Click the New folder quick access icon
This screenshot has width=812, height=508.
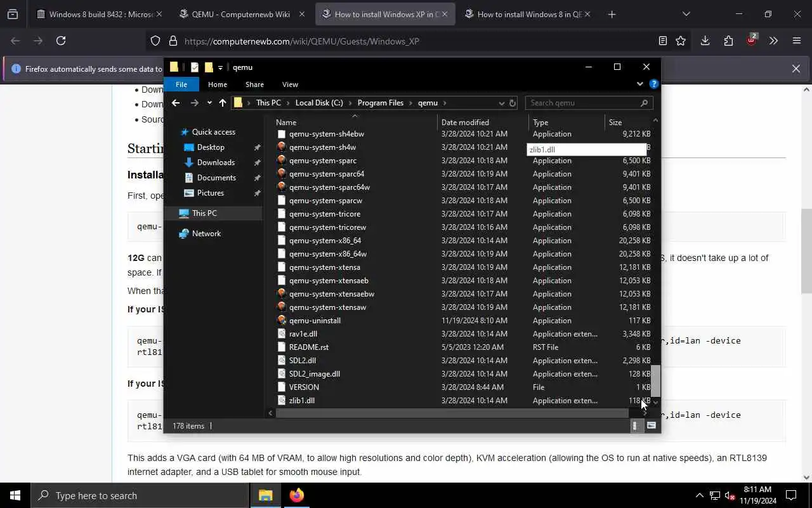pos(209,67)
